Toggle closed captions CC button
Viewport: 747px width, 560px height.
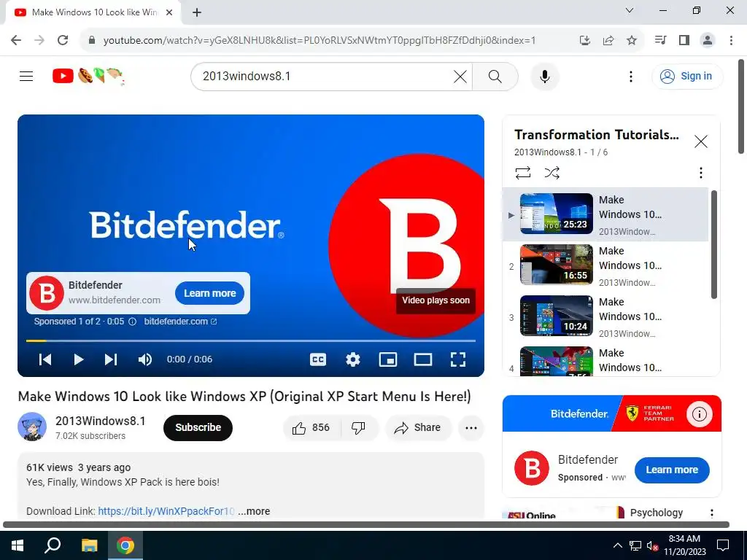click(x=318, y=359)
